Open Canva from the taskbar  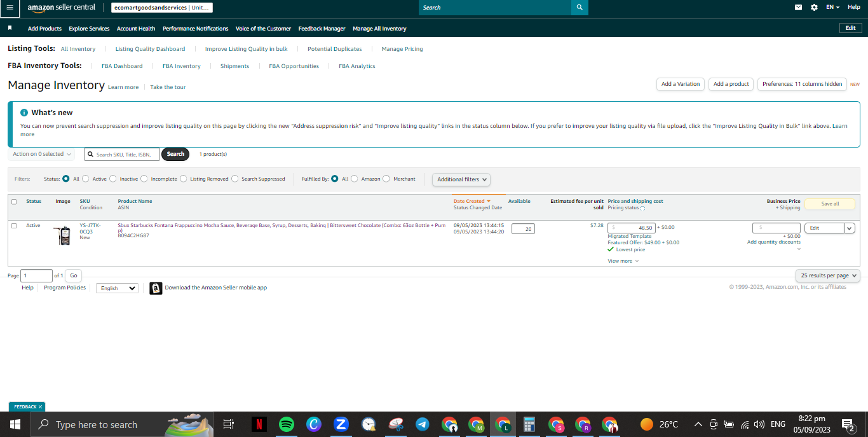coord(314,424)
